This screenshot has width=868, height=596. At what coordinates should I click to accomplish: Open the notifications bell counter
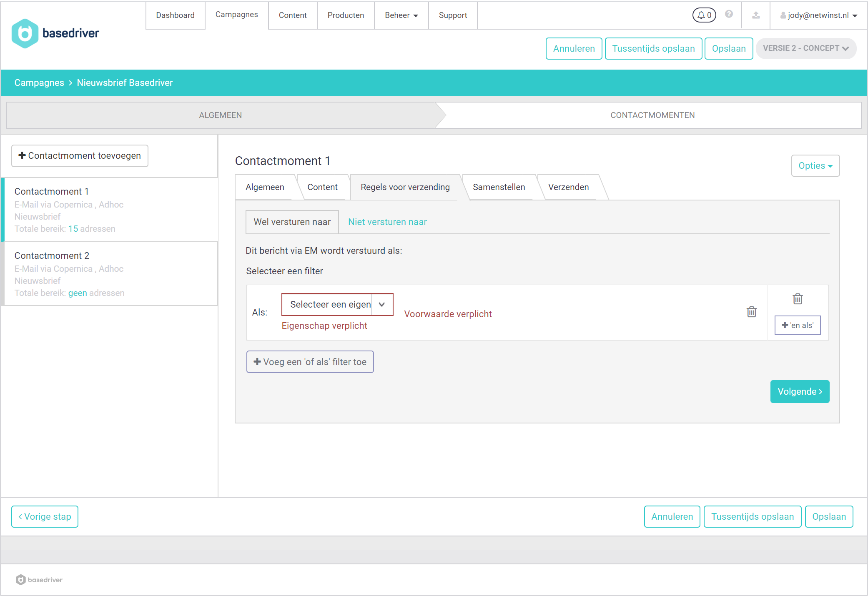704,15
